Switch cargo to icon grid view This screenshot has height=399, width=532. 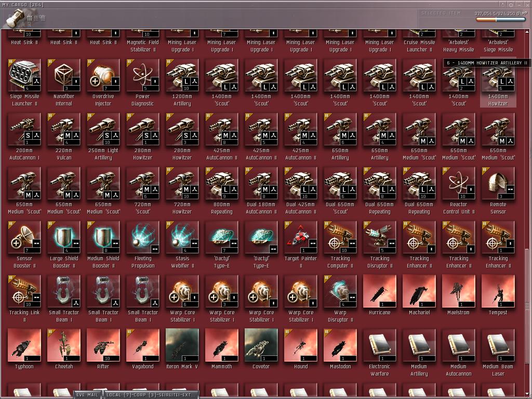30,18
